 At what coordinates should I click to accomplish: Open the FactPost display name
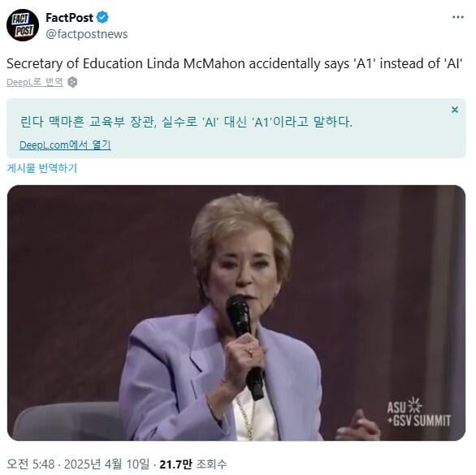pyautogui.click(x=69, y=18)
